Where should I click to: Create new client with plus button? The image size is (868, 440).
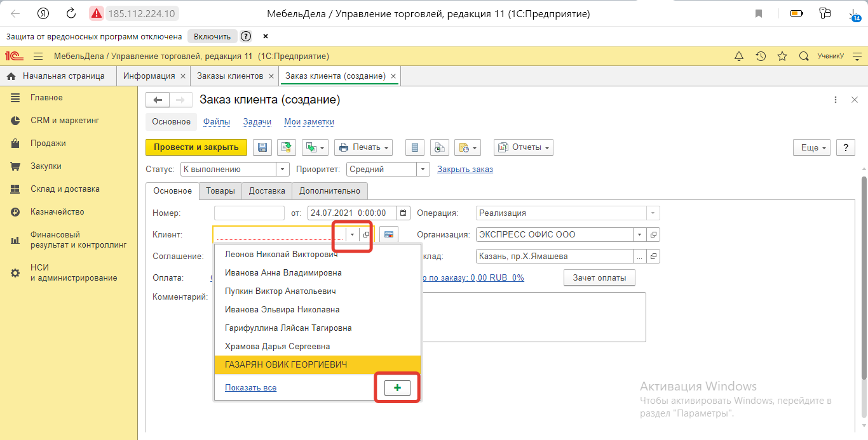tap(398, 387)
